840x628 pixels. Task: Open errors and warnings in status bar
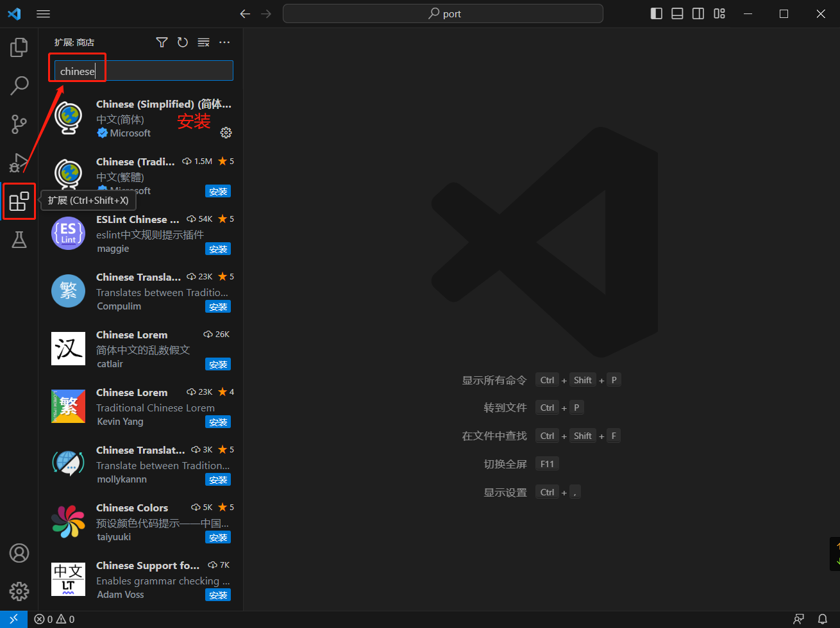coord(55,619)
